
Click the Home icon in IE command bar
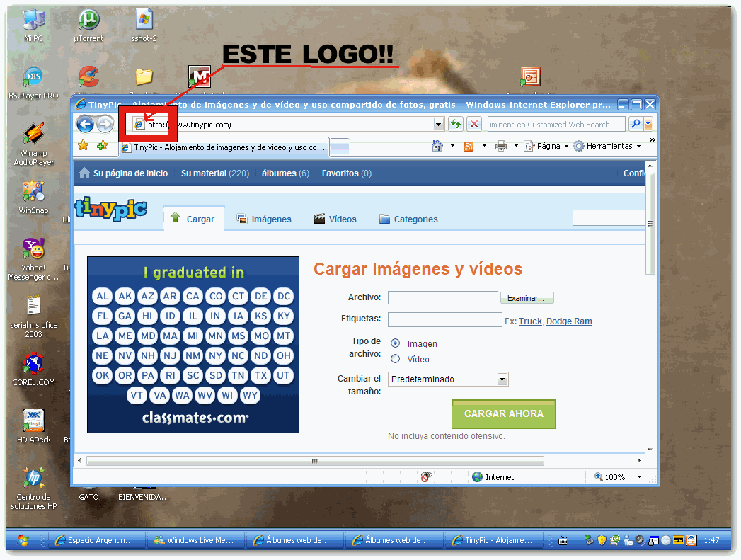click(x=437, y=146)
